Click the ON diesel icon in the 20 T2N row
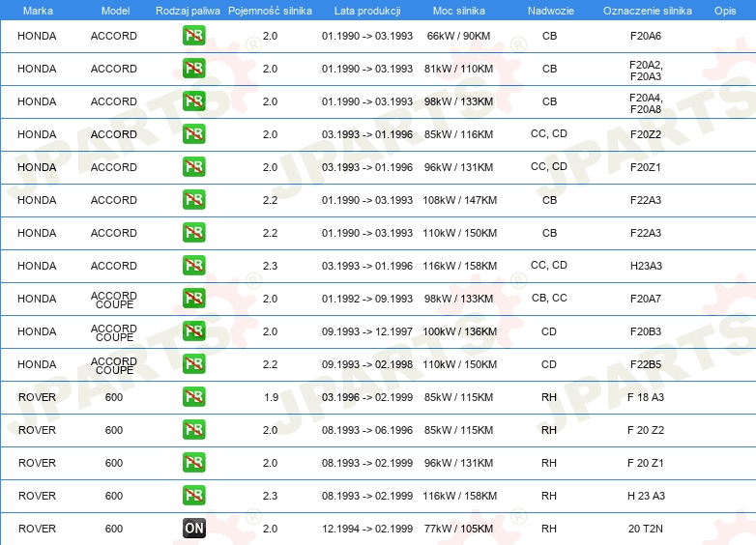756x545 pixels. (x=193, y=529)
